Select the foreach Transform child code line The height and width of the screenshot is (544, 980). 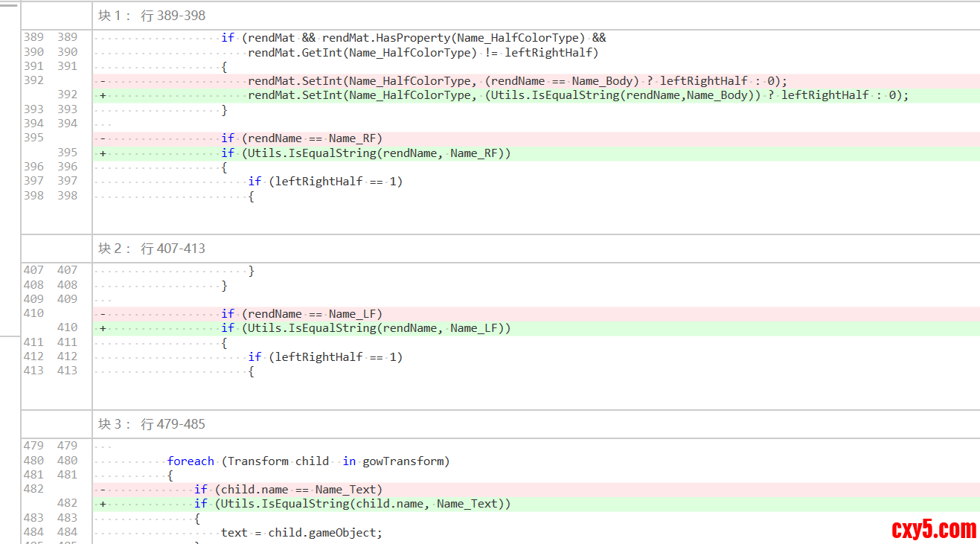pos(308,461)
